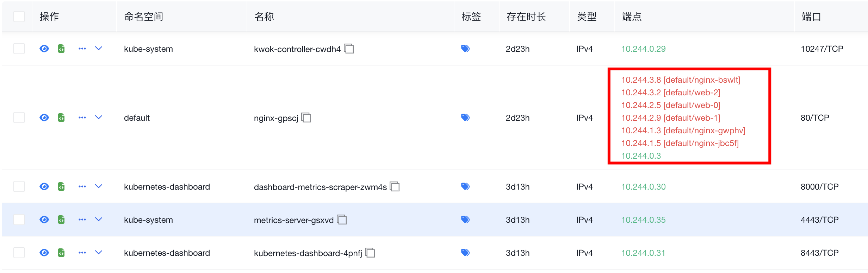Viewport: 868px width, 273px height.
Task: Show labels of kubernetes-dashboard-4pnfj tag icon
Action: click(465, 253)
